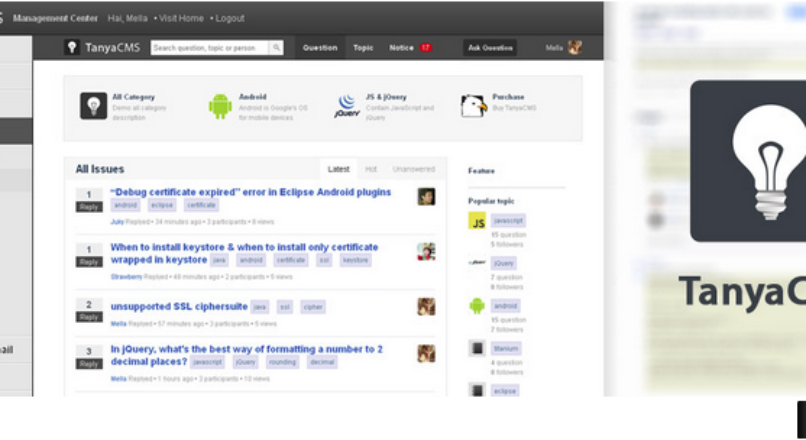The image size is (806, 440).
Task: Select the certificate tag on the first question
Action: [201, 205]
